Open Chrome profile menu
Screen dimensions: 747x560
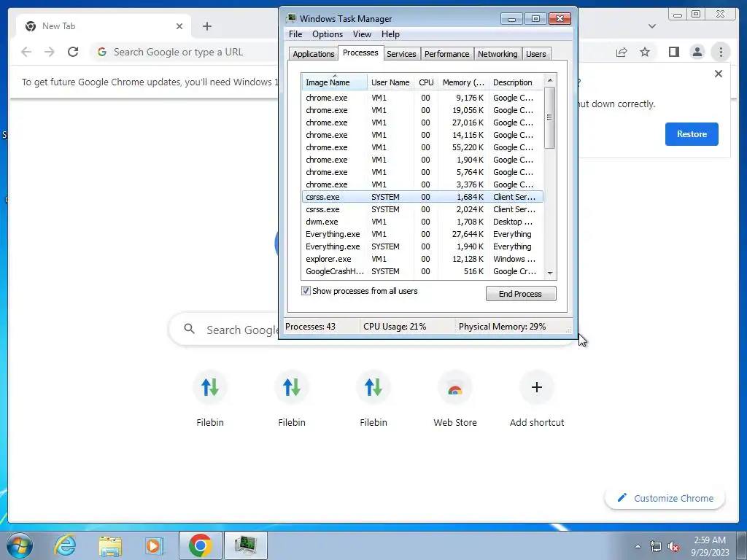click(x=697, y=52)
